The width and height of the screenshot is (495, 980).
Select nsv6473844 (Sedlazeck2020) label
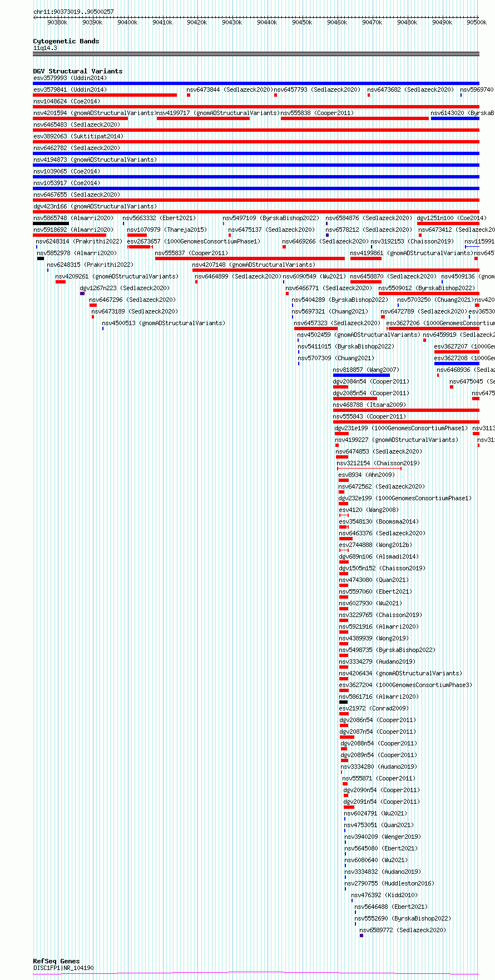coord(230,89)
